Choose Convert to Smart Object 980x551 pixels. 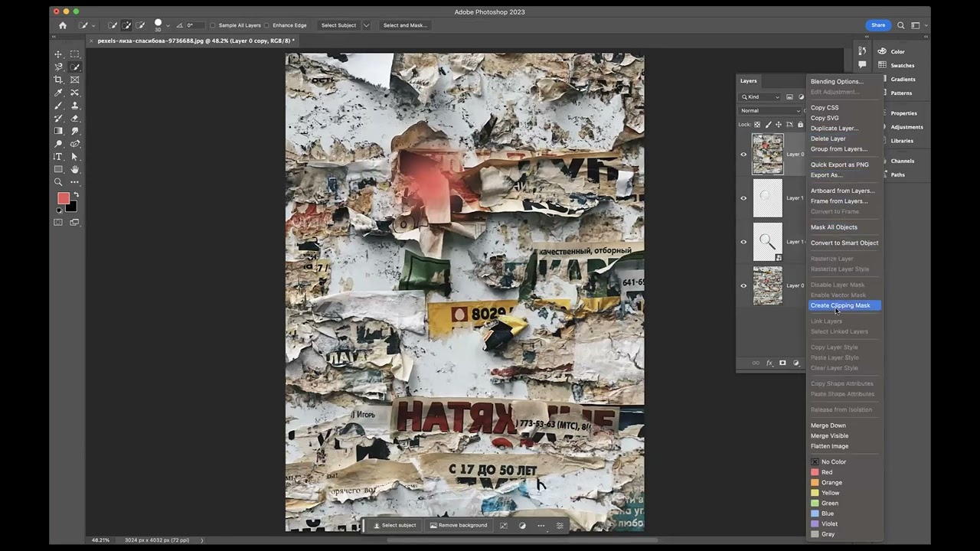[844, 243]
